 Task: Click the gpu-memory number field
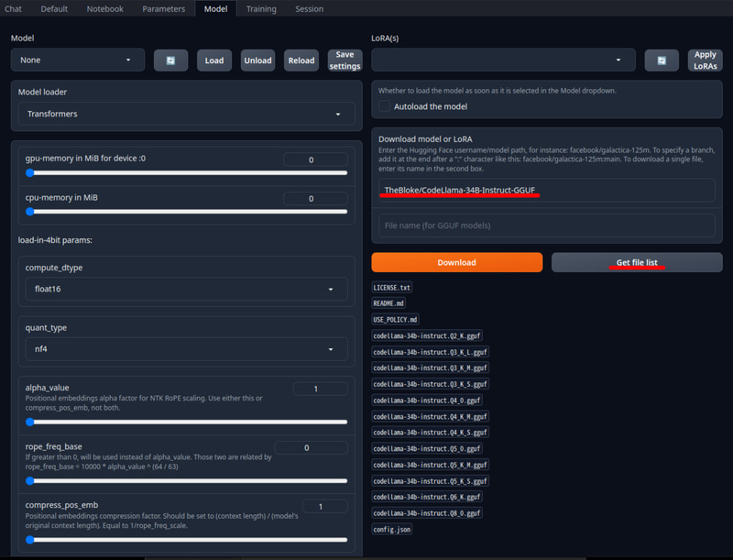click(x=315, y=159)
